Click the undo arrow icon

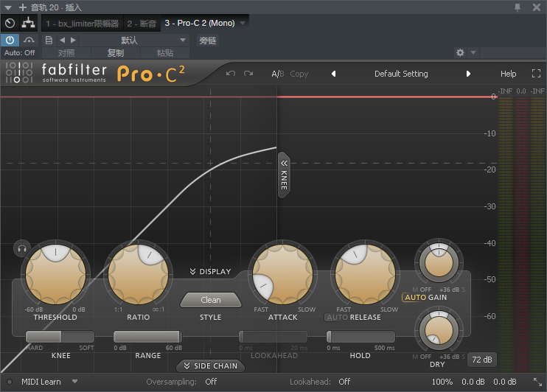(231, 73)
